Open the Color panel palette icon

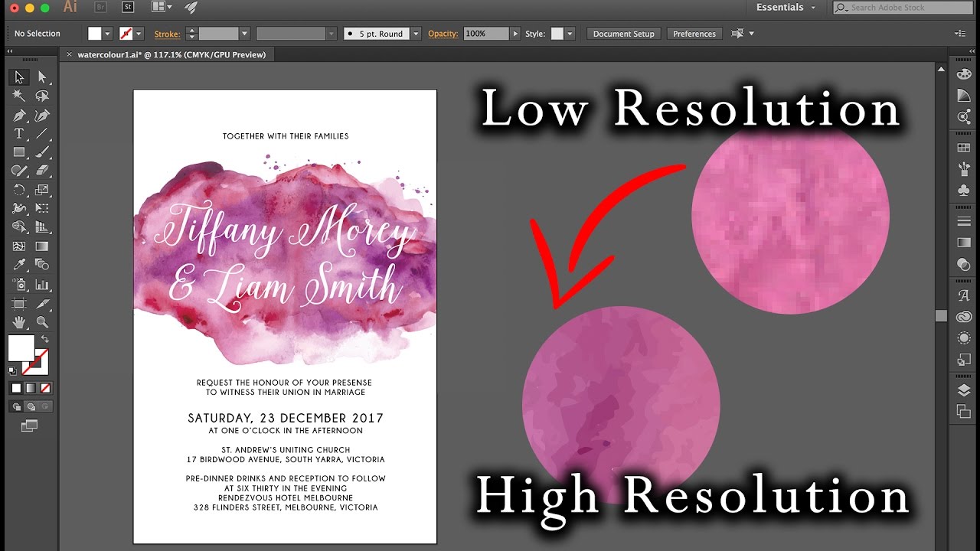click(x=964, y=74)
